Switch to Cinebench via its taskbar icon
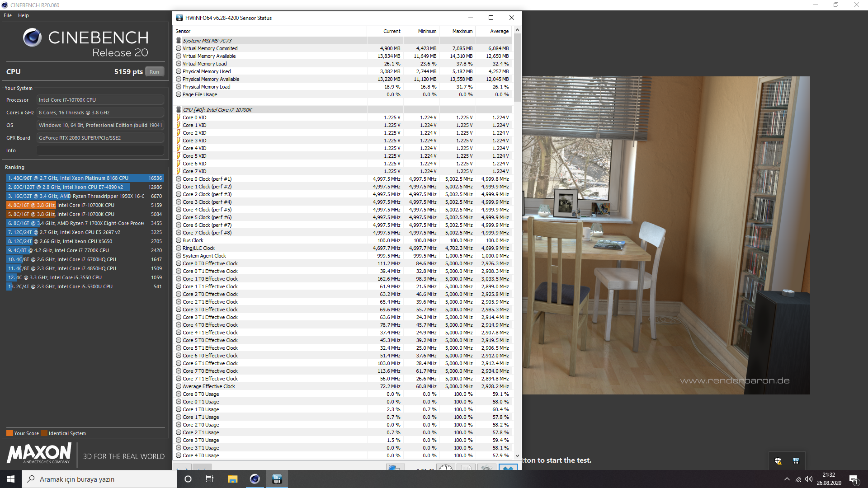Viewport: 868px width, 488px height. [255, 479]
